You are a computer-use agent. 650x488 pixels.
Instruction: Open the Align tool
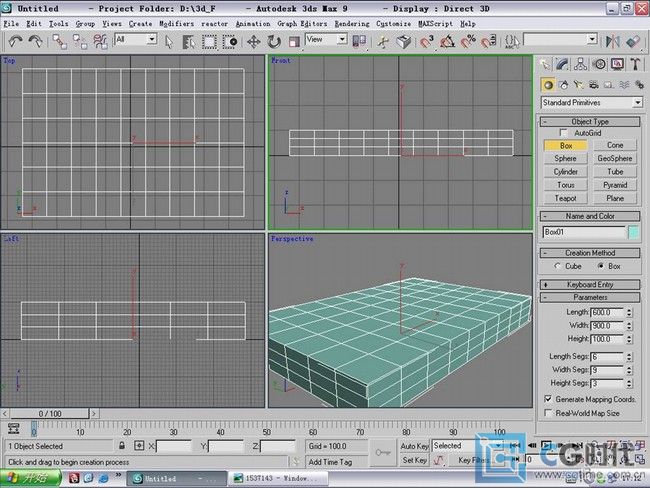click(x=633, y=41)
